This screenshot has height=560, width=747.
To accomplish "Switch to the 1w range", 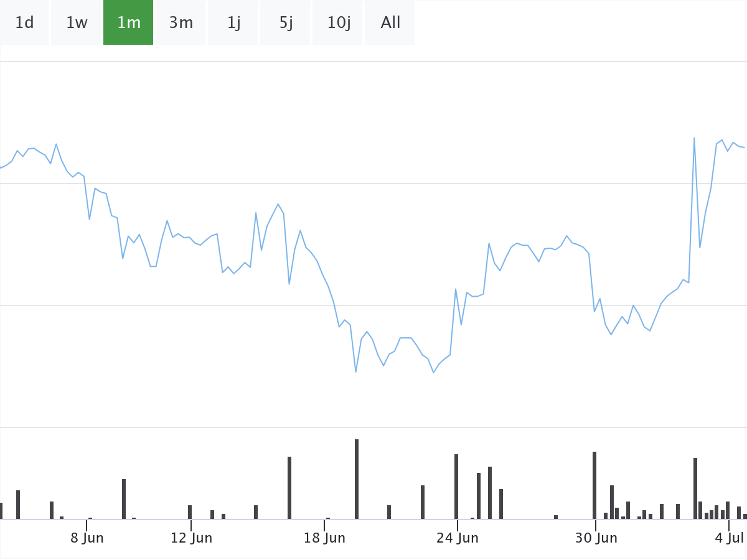I will pos(77,23).
